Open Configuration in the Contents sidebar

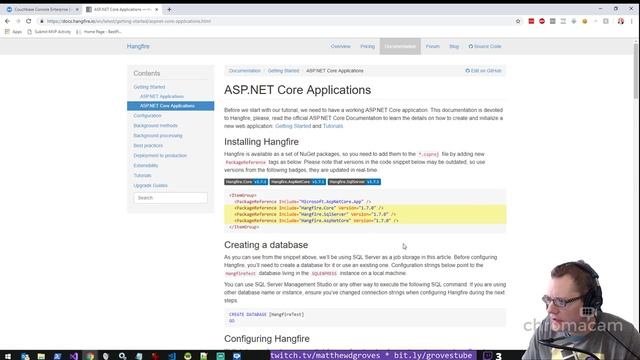coord(147,116)
